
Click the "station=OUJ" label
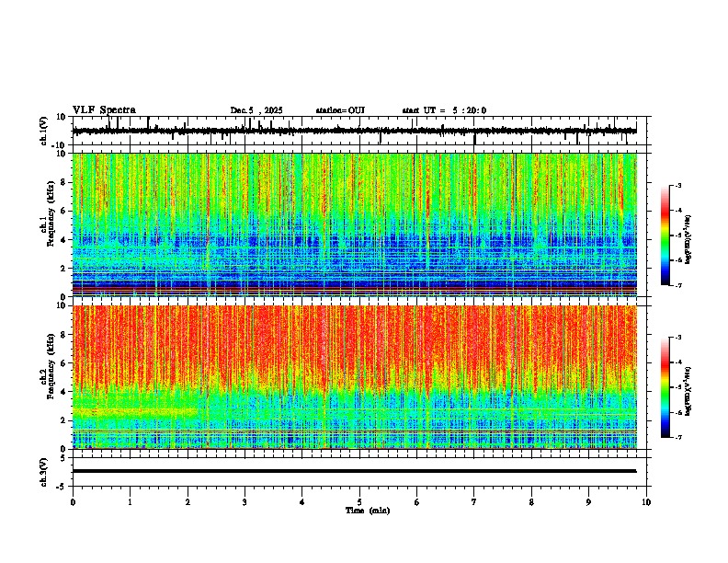(x=340, y=110)
